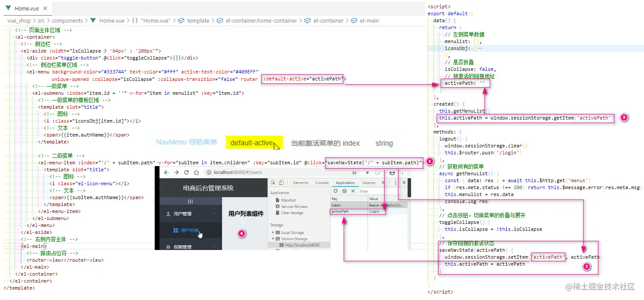Unfold the collapsed iconsObj code block
644x300 pixels.
click(480, 48)
